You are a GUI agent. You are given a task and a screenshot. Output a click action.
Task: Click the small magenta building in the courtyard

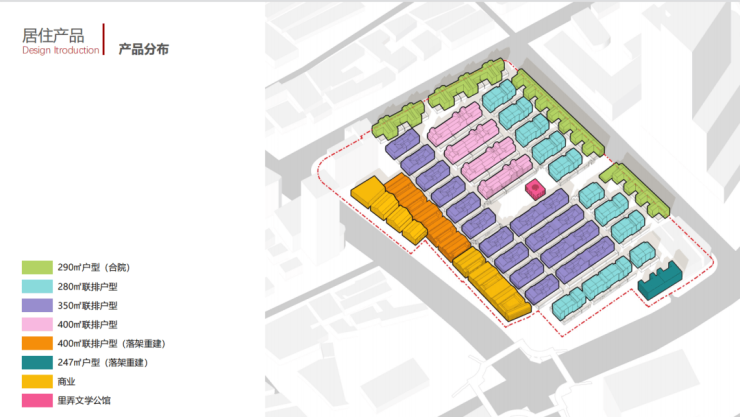click(x=536, y=189)
